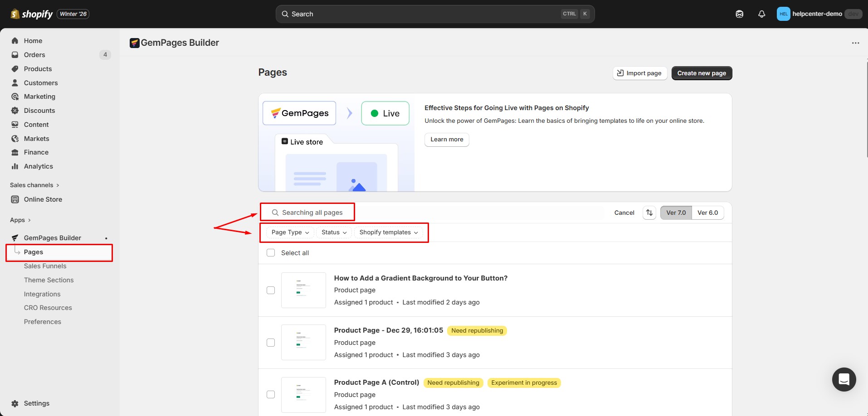This screenshot has width=868, height=416.
Task: Open the GemPages Builder app icon
Action: (15, 237)
